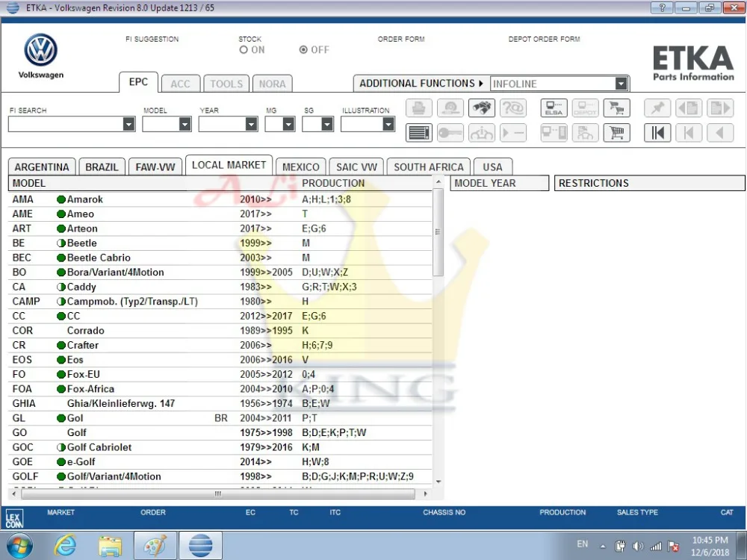Select the Amarok row
Screen dimensions: 747x560
220,199
